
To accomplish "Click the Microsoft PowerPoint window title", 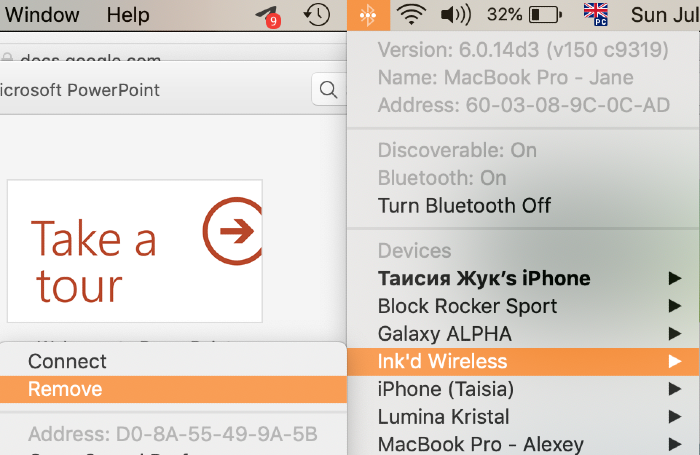I will [x=79, y=90].
